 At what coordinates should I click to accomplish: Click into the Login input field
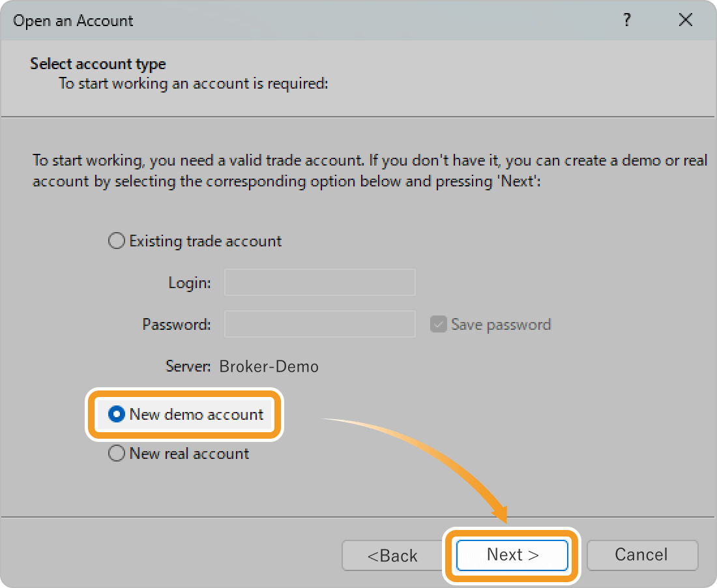point(319,283)
